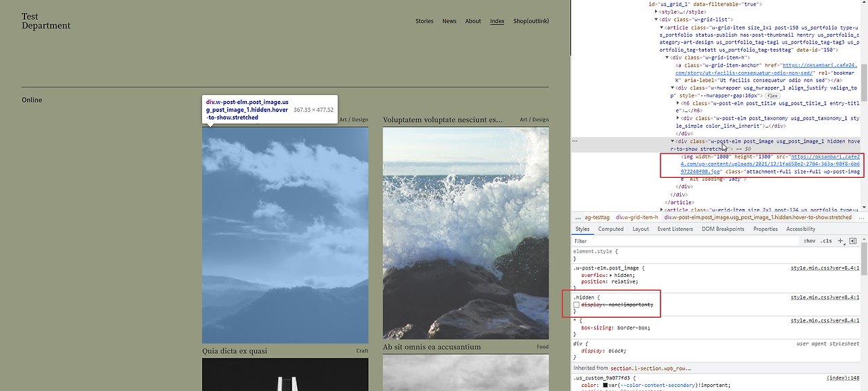Image resolution: width=868 pixels, height=391 pixels.
Task: Open the Stories page link
Action: 425,21
